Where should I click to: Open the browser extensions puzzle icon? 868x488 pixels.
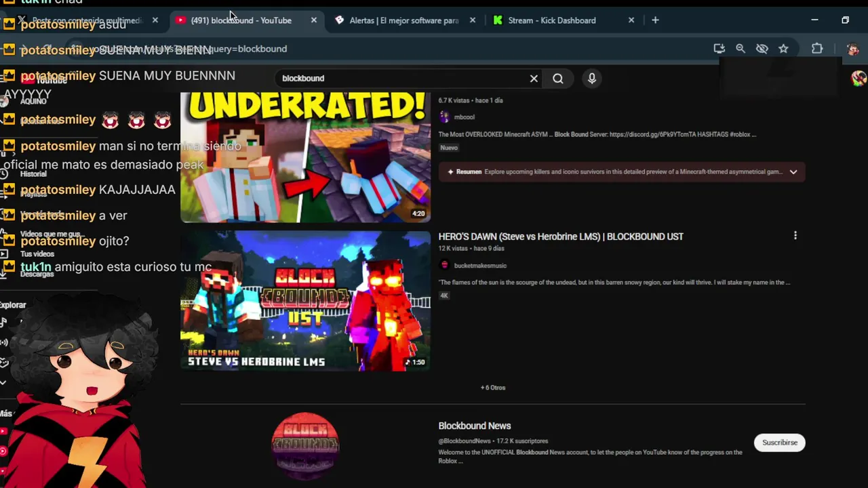817,49
